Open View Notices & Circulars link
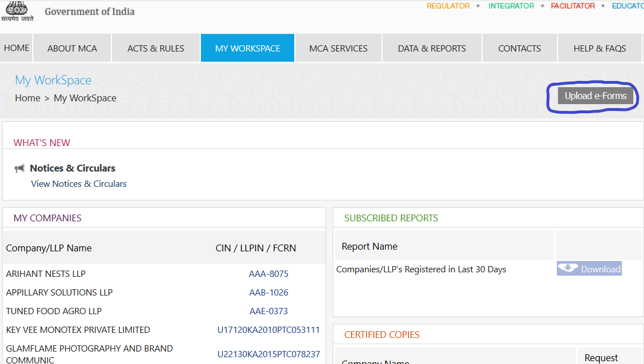The image size is (644, 364). coord(79,183)
